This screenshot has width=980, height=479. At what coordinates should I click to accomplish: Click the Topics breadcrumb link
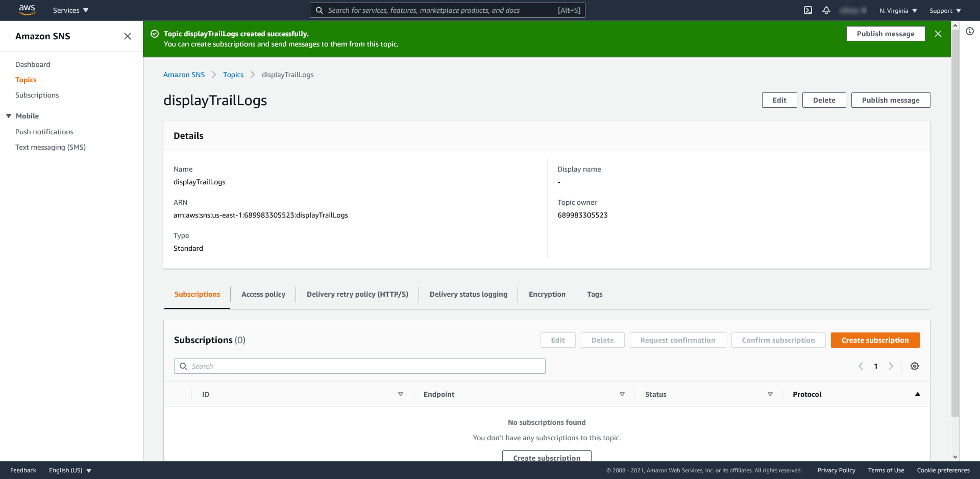(x=233, y=75)
